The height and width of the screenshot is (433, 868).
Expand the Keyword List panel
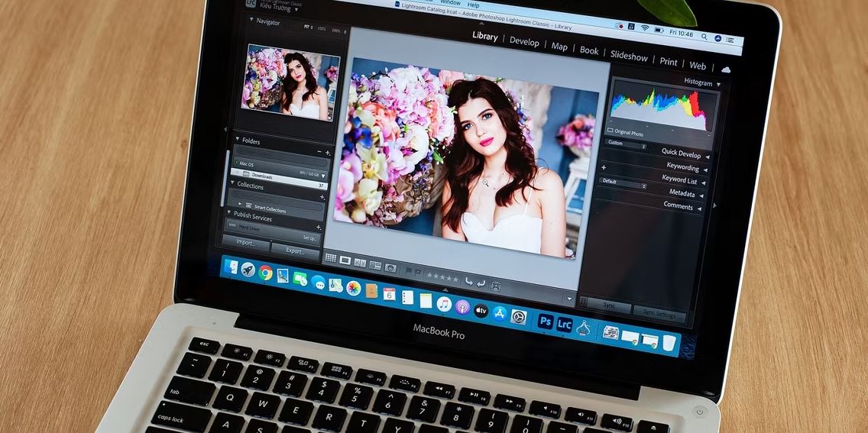[x=703, y=183]
